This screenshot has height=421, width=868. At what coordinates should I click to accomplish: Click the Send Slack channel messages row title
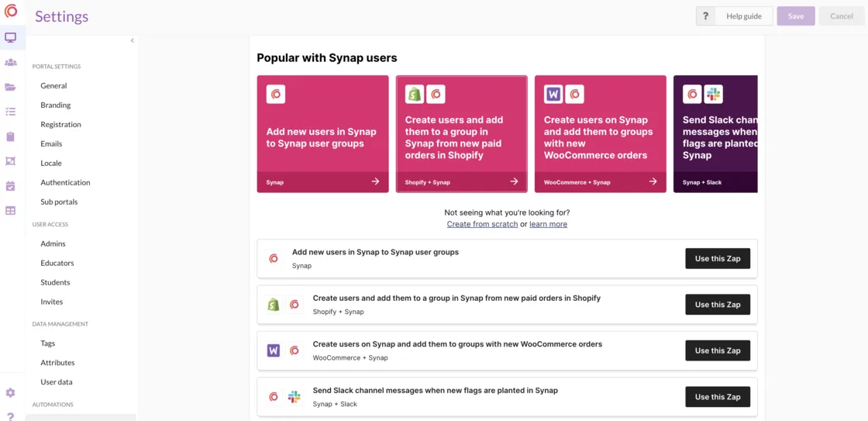[x=435, y=391]
